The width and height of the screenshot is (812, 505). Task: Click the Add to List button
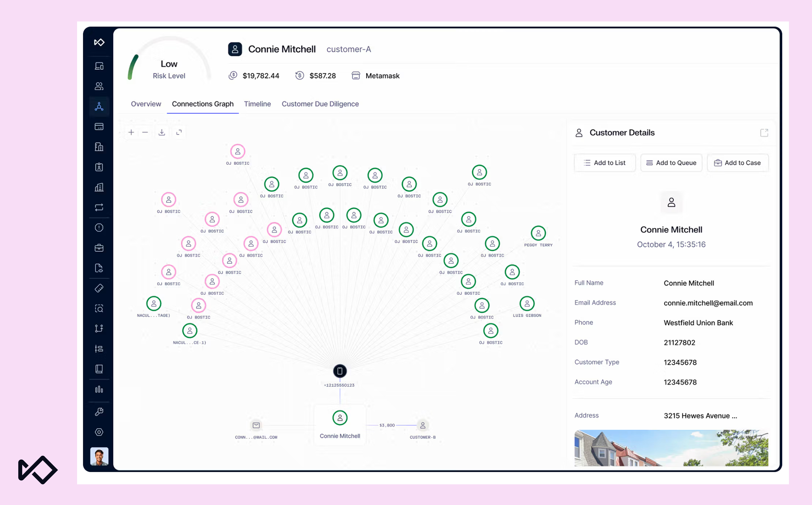coord(604,163)
